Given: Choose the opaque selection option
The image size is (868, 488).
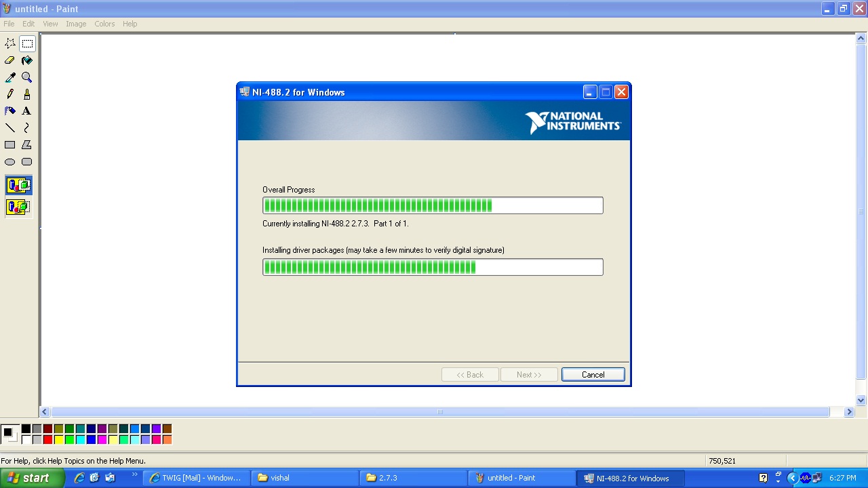Looking at the screenshot, I should pyautogui.click(x=18, y=185).
